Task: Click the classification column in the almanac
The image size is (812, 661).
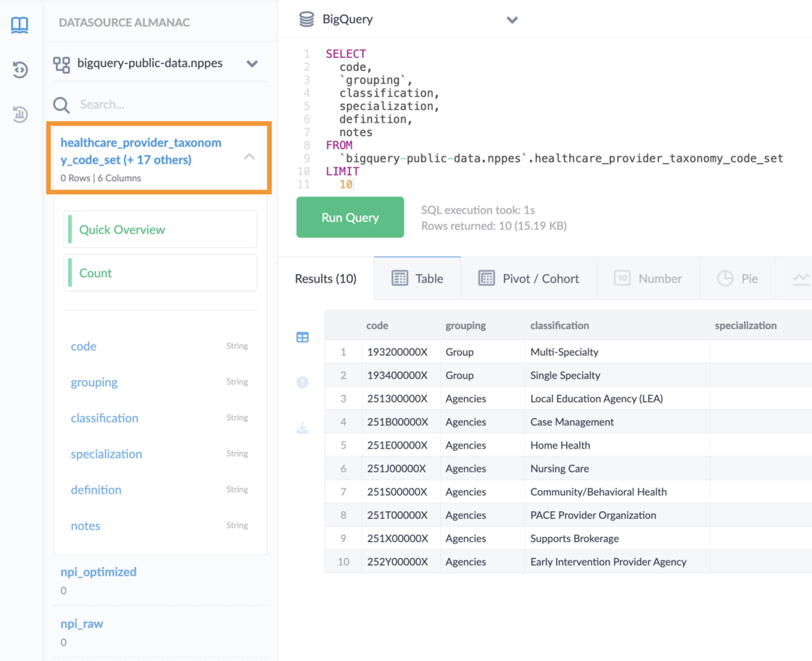Action: 104,418
